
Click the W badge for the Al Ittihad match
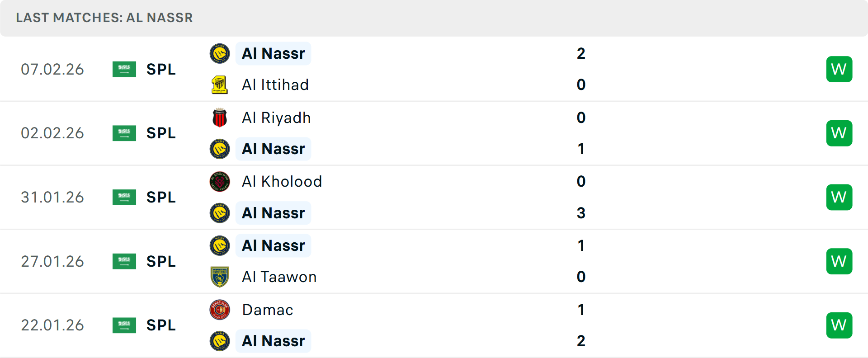pyautogui.click(x=839, y=69)
